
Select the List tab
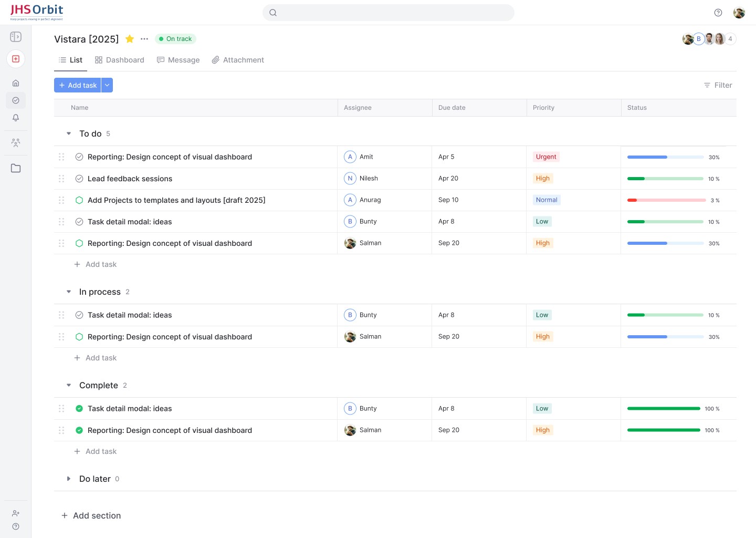70,60
